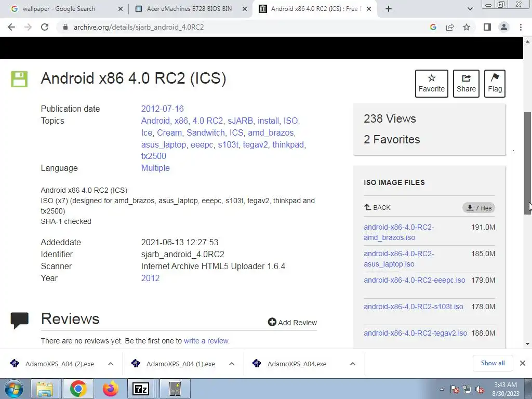Close the wallpaper - Google Search tab
Screen dimensions: 532x399
click(121, 9)
